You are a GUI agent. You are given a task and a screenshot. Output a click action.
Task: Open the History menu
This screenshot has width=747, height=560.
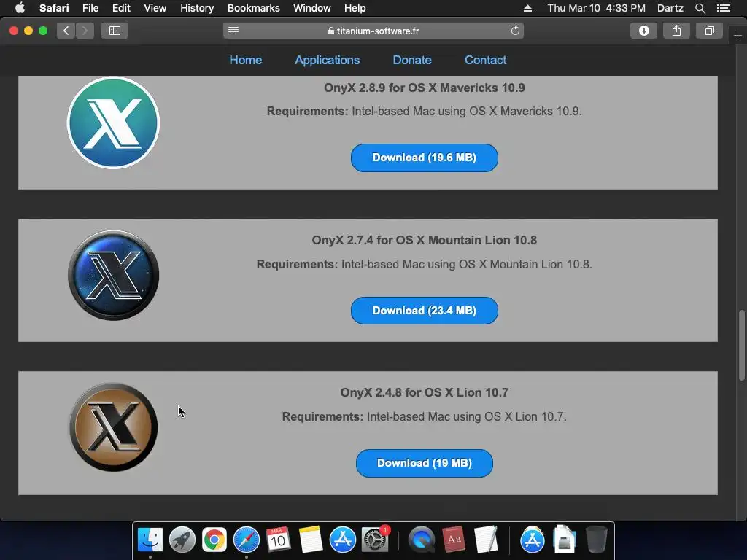pyautogui.click(x=197, y=8)
